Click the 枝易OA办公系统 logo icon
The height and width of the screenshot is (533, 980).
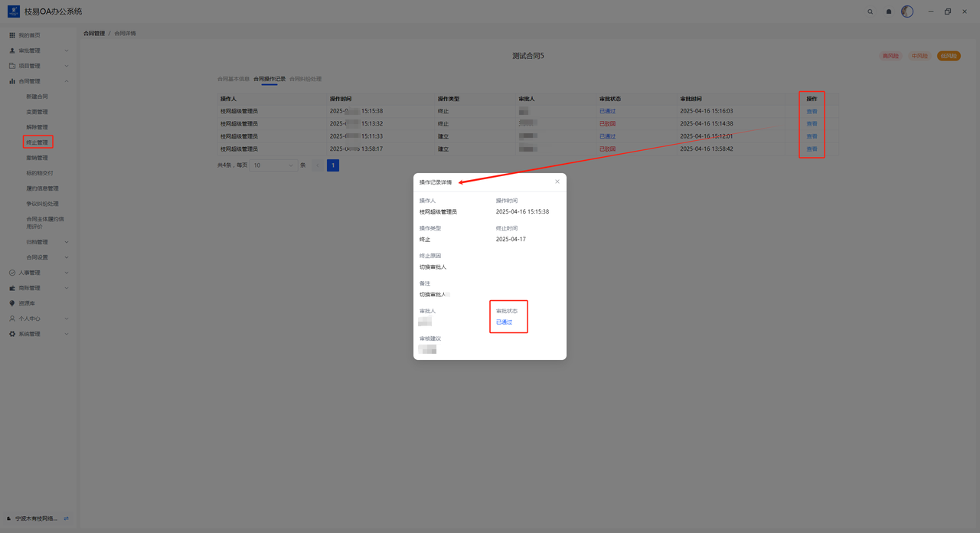pyautogui.click(x=14, y=11)
